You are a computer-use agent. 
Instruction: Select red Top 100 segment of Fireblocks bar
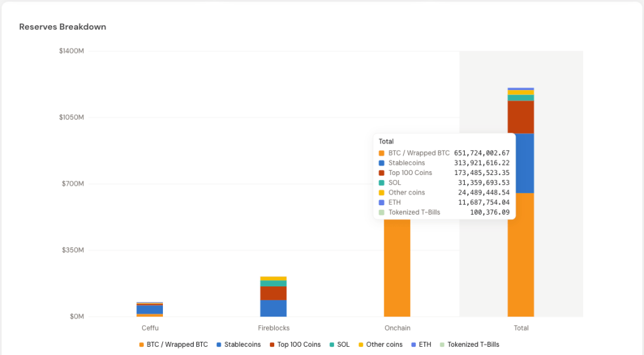coord(274,293)
